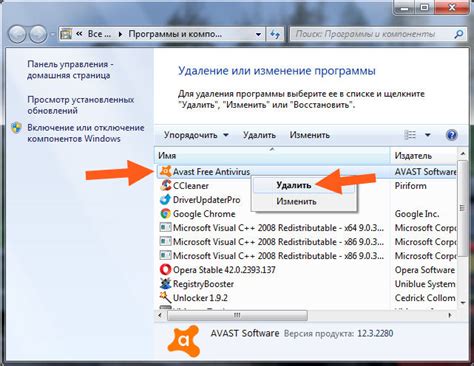This screenshot has width=474, height=366.
Task: Click the Avast Free Antivirus icon
Action: click(x=166, y=172)
